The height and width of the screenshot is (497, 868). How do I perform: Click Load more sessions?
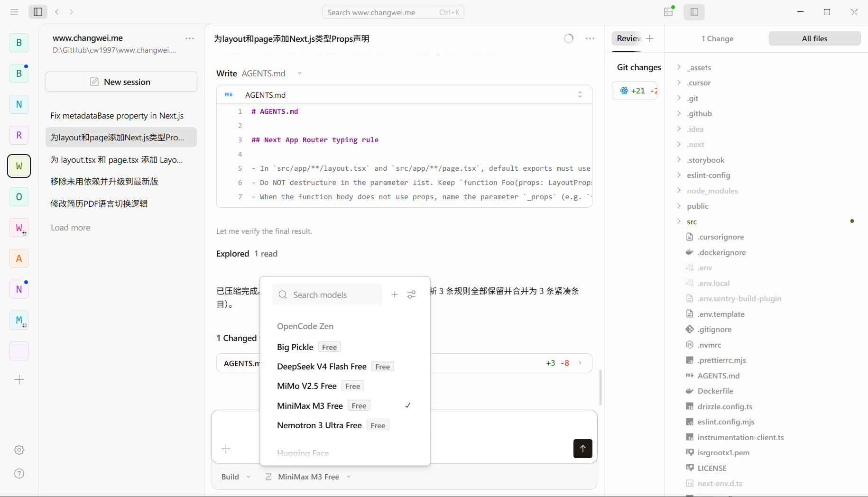click(x=71, y=228)
